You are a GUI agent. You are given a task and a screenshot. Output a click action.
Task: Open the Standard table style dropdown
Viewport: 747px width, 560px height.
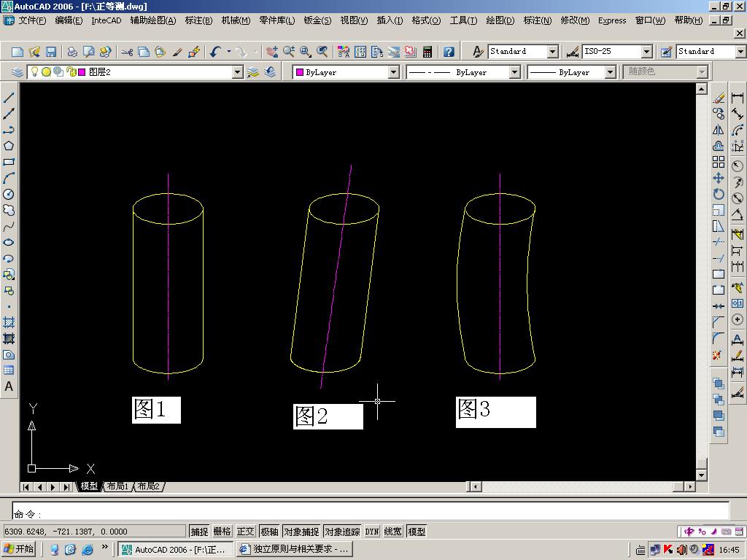741,52
